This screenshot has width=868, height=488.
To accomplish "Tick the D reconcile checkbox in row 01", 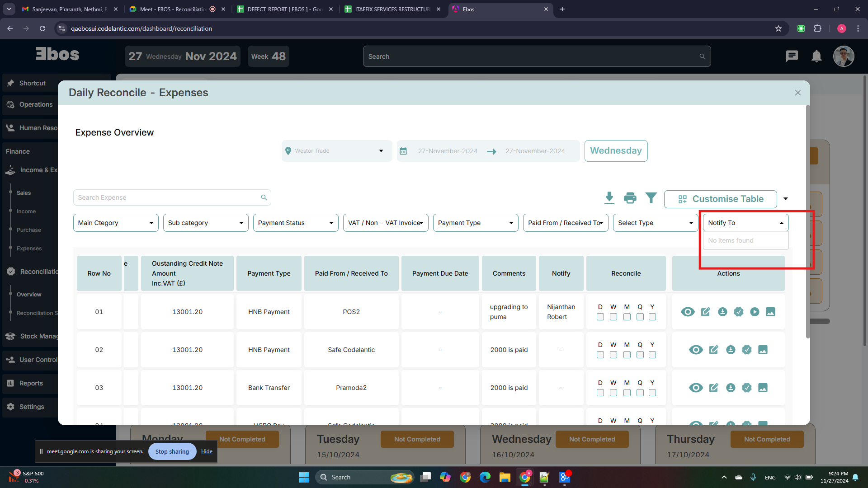I will point(600,317).
